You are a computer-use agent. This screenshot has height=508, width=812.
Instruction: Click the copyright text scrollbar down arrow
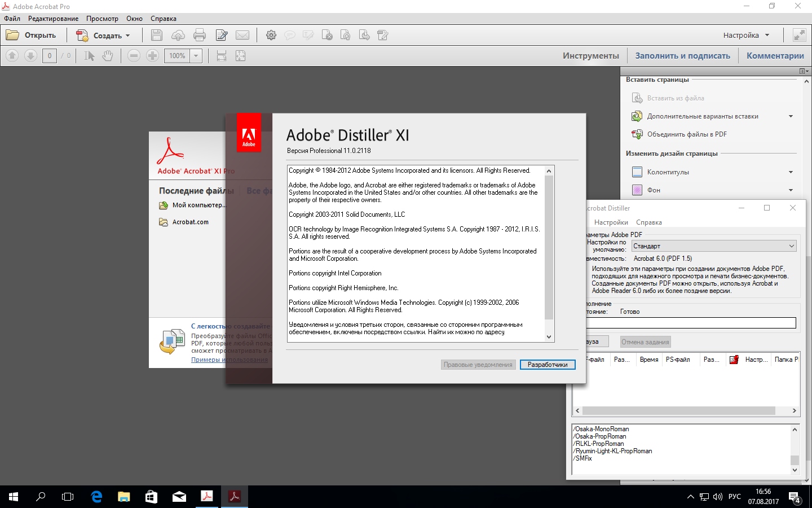(x=549, y=337)
